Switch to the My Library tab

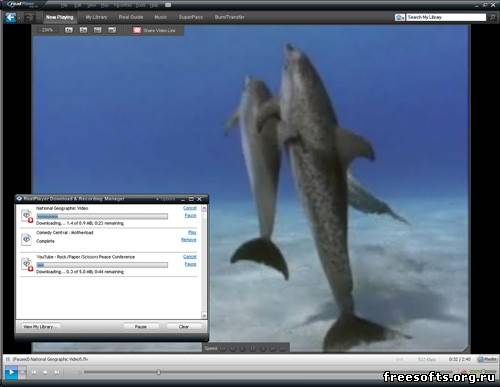tap(96, 17)
